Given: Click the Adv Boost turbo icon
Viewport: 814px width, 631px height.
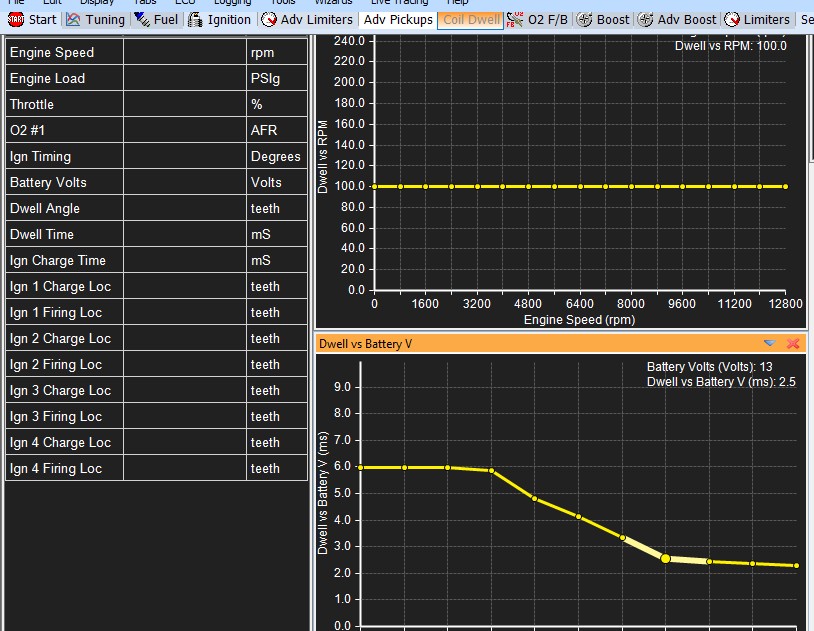Looking at the screenshot, I should click(646, 19).
